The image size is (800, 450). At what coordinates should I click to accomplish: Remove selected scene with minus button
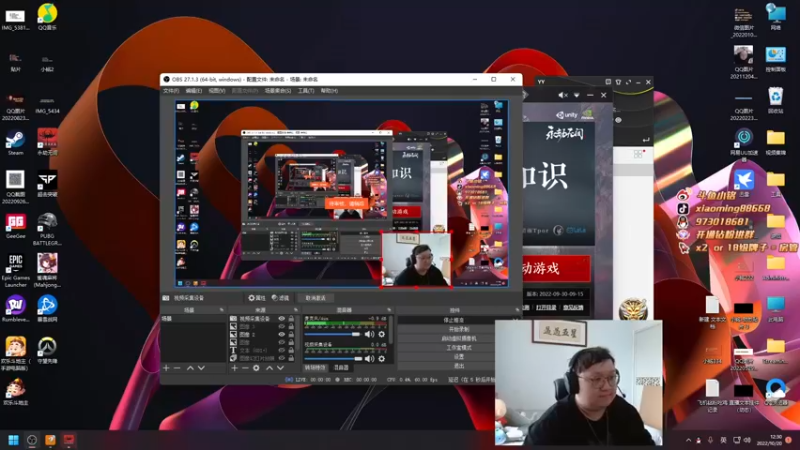(x=177, y=368)
